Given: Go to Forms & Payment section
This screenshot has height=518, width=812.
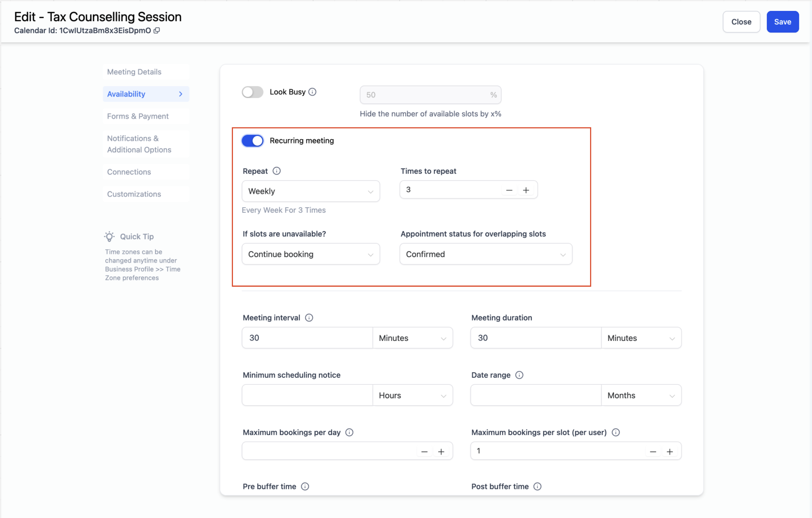Looking at the screenshot, I should point(138,116).
